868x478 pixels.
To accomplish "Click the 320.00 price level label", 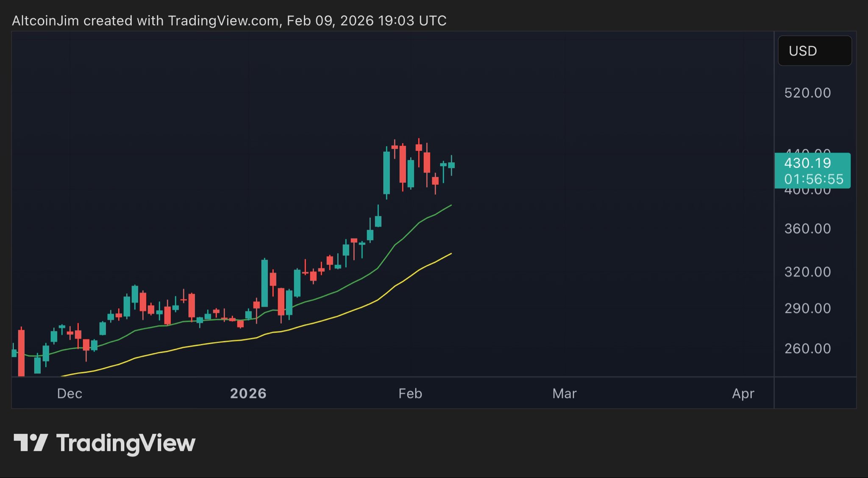I will (807, 272).
